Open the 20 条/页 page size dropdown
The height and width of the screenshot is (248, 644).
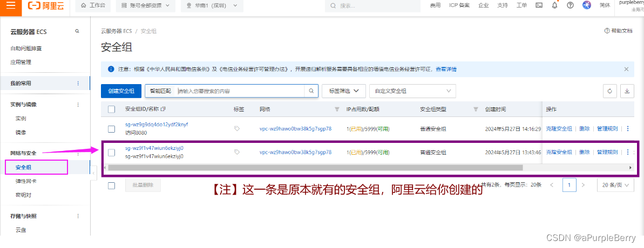(615, 185)
